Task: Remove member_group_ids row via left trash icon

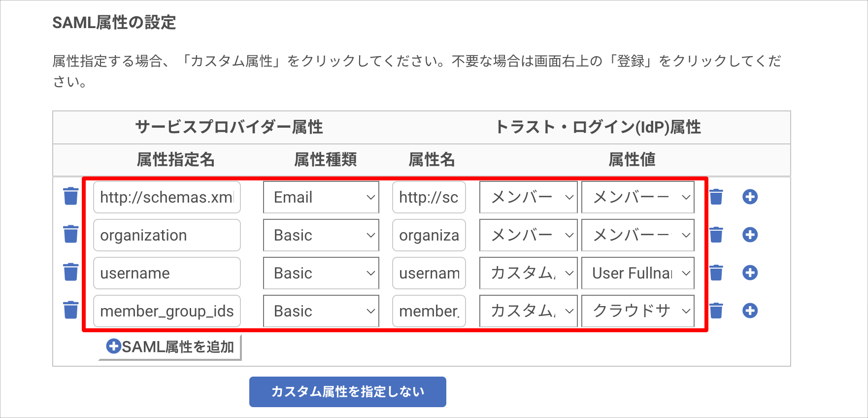Action: pos(70,310)
